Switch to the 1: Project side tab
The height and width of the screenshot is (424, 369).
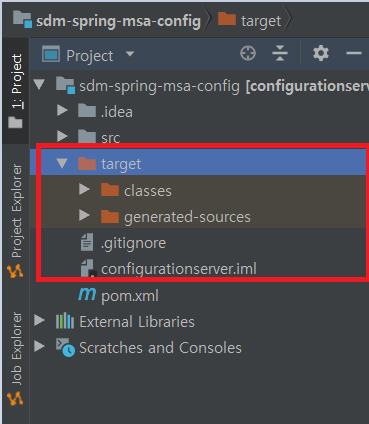[x=16, y=91]
